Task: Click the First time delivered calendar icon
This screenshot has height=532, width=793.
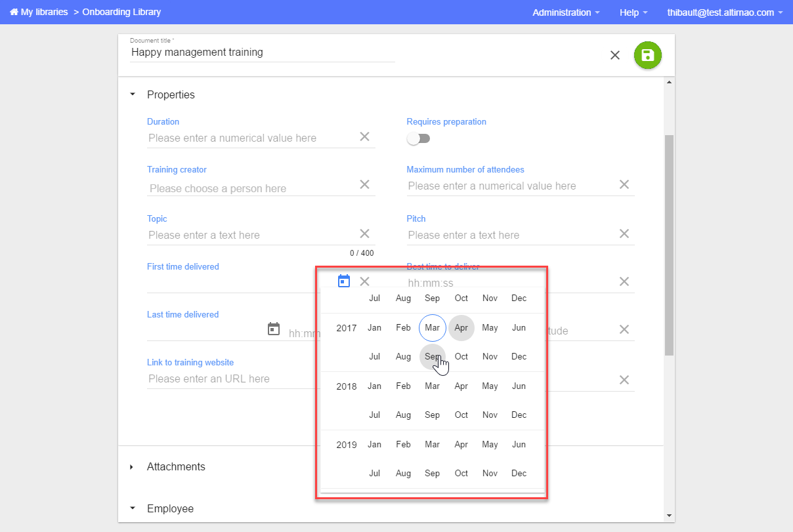Action: [x=344, y=281]
